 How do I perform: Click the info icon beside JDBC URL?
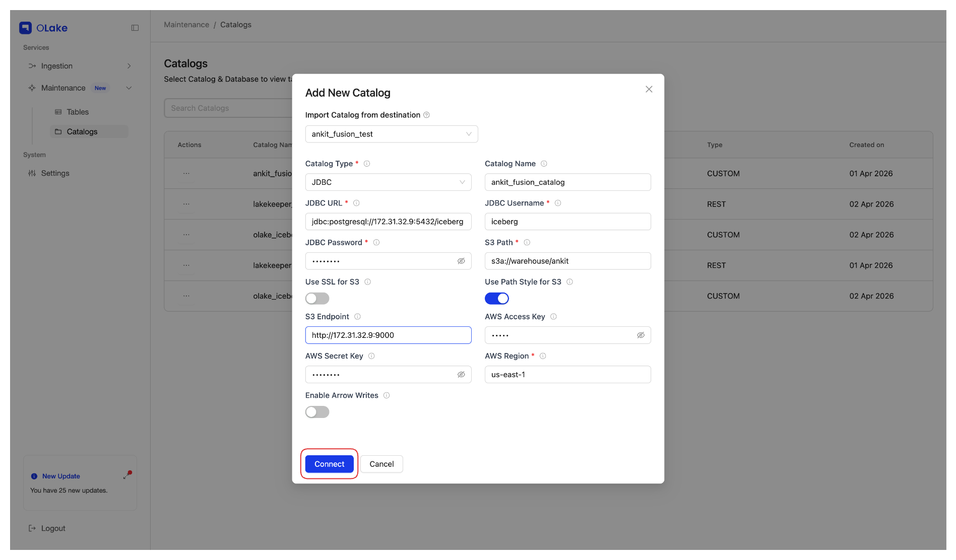coord(356,203)
